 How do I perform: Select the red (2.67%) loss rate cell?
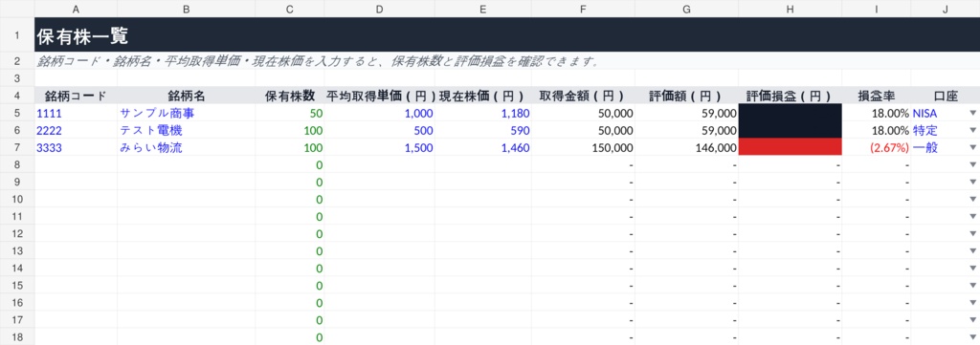pyautogui.click(x=877, y=148)
